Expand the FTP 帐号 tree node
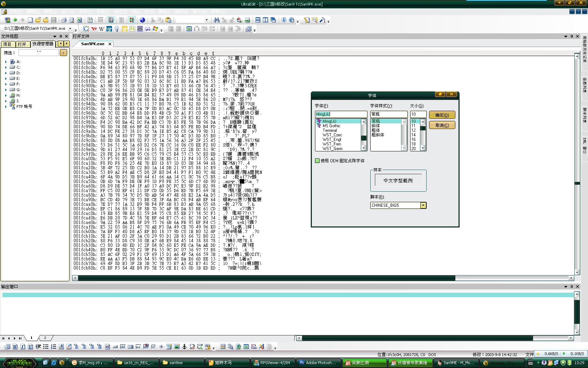This screenshot has width=588, height=368. click(x=6, y=107)
